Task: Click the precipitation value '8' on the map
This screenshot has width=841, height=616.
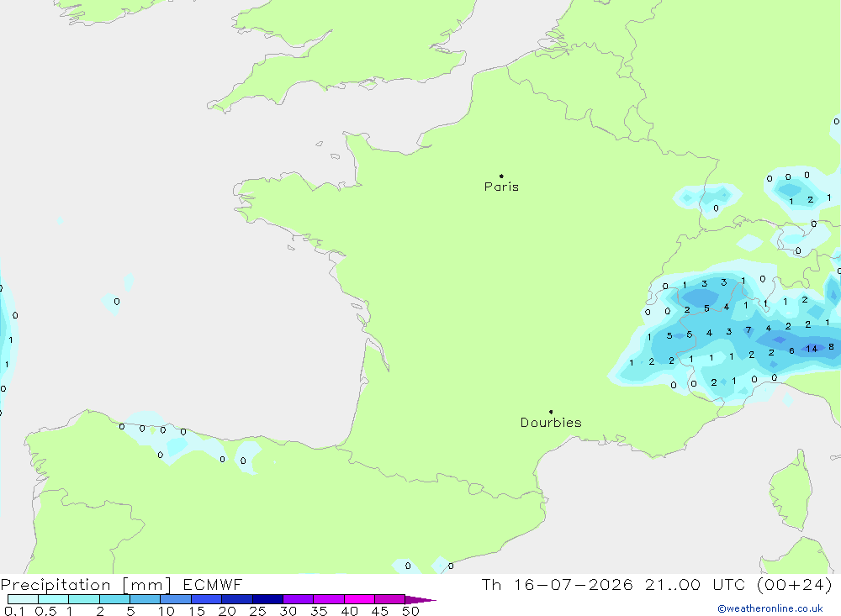Action: [x=831, y=347]
